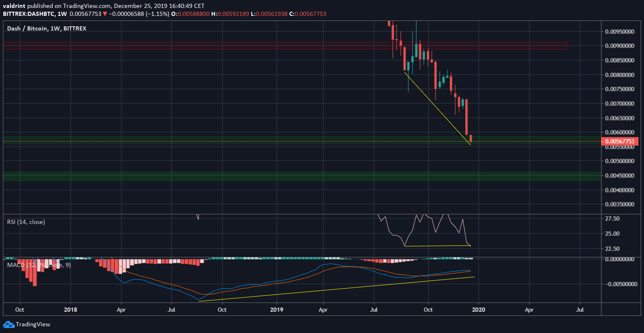This screenshot has width=644, height=333.
Task: Toggle the RSI (14, close) indicator legend
Action: click(25, 222)
